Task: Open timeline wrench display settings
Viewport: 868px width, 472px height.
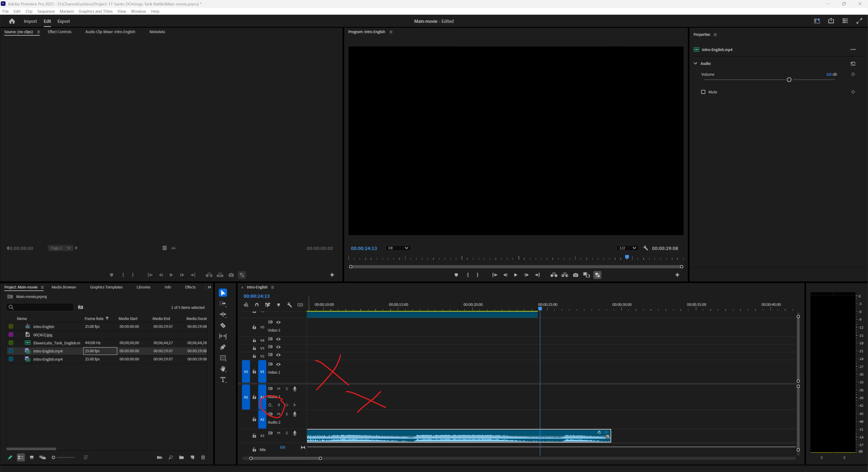Action: (289, 305)
